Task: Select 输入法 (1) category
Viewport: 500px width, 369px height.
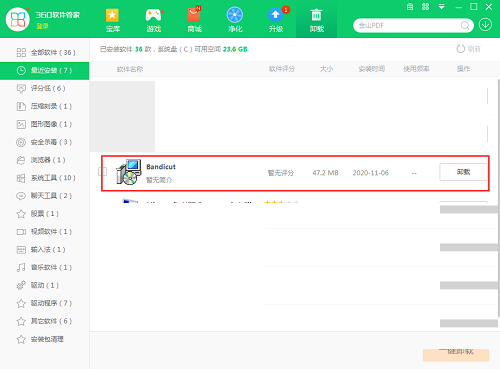Action: click(x=45, y=250)
